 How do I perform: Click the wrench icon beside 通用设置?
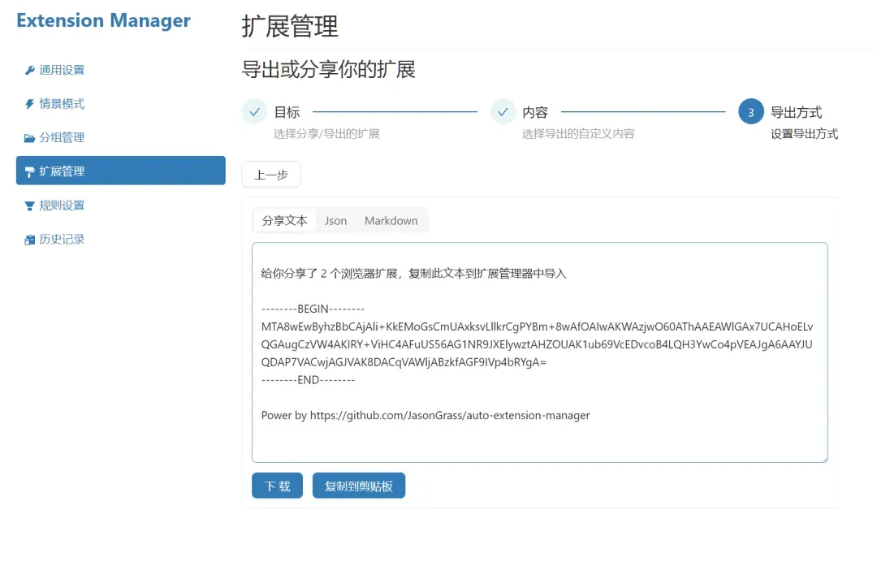point(30,70)
